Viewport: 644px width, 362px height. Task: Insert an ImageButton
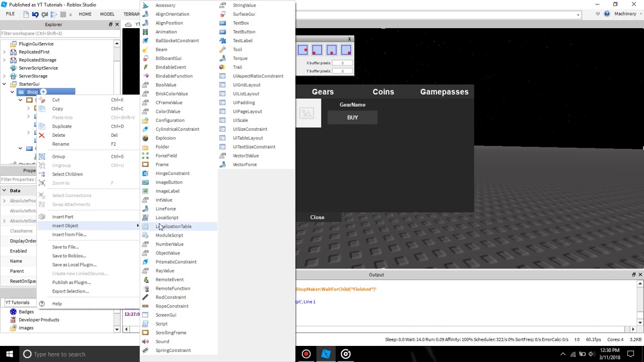pos(179,182)
